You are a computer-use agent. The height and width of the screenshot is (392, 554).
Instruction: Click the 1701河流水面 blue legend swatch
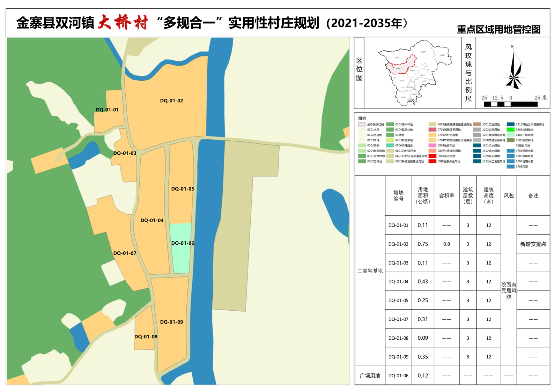510,151
